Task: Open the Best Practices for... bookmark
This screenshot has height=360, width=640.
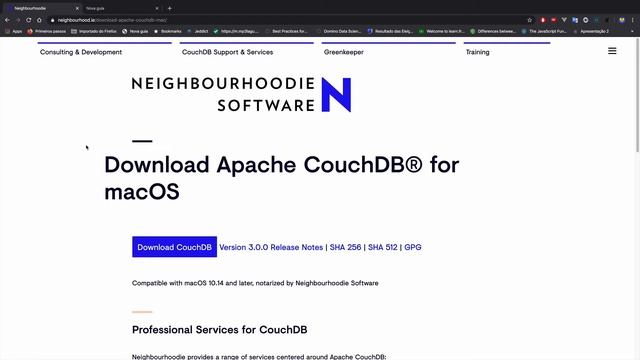Action: coord(286,31)
